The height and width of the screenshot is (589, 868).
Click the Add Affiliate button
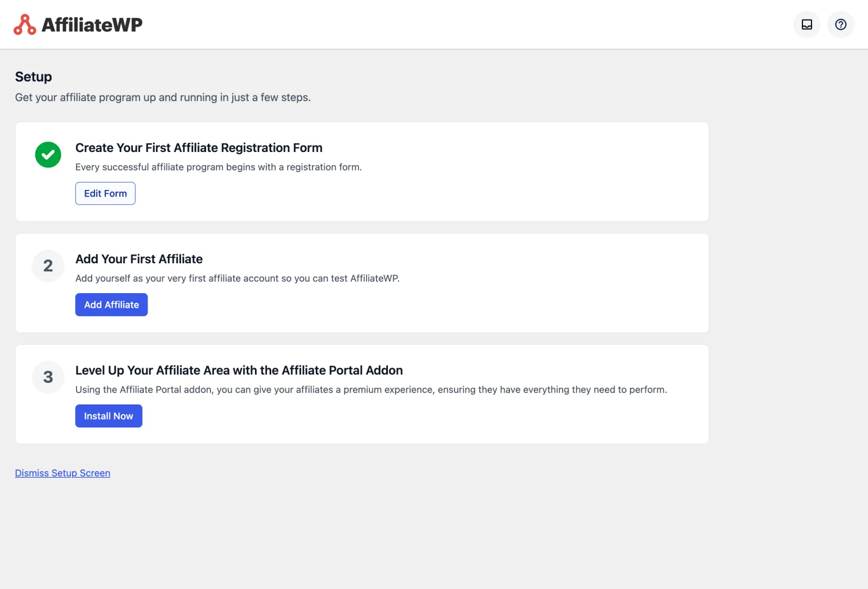point(111,305)
